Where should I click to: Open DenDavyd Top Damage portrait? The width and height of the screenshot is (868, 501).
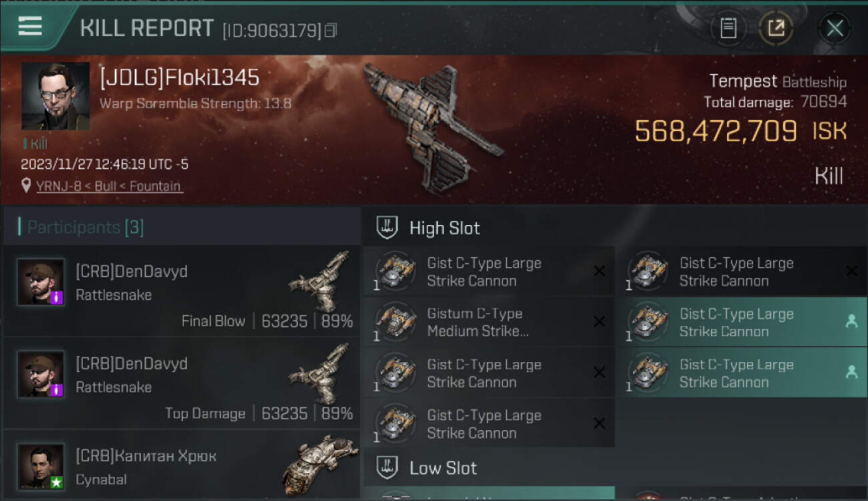click(x=41, y=374)
